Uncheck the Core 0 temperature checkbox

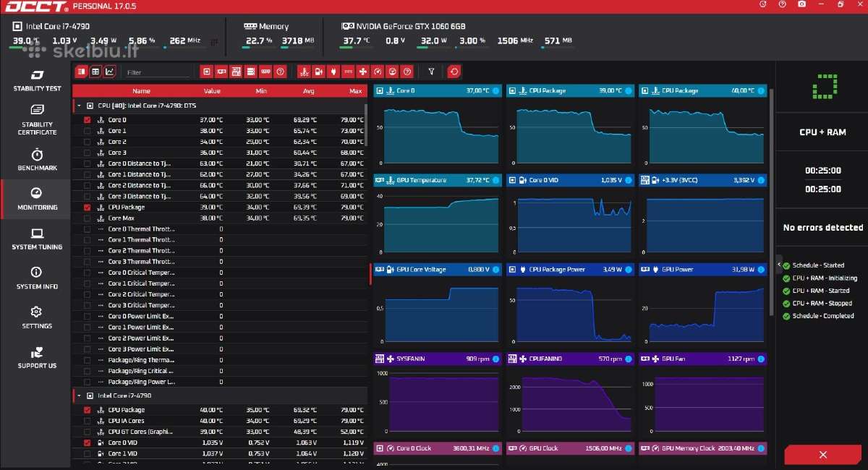pyautogui.click(x=88, y=120)
